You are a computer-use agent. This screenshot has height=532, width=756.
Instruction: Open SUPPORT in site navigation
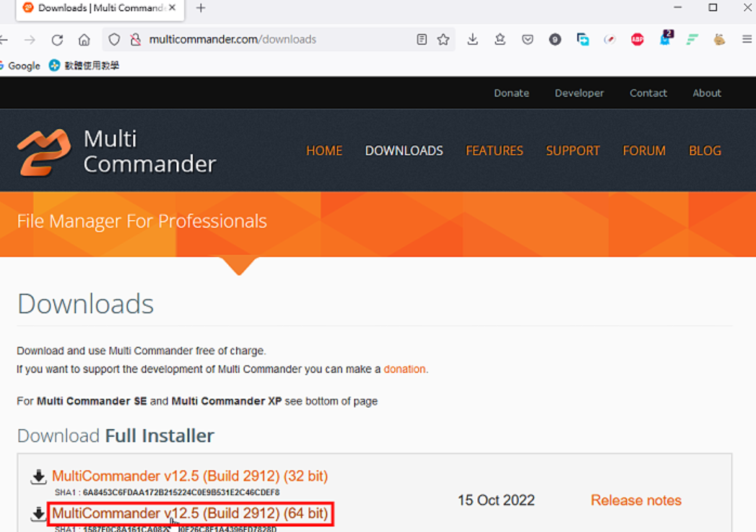coord(573,151)
